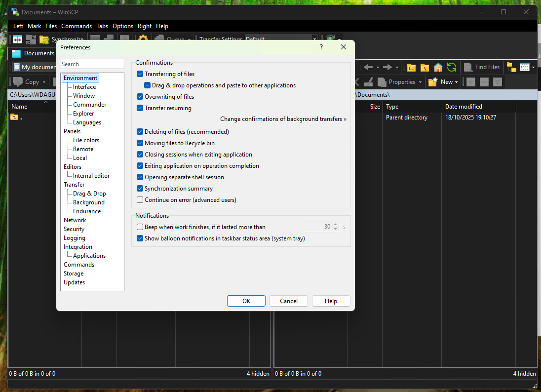Click the New folder star icon
Viewport: 541px width, 392px height.
coord(433,82)
